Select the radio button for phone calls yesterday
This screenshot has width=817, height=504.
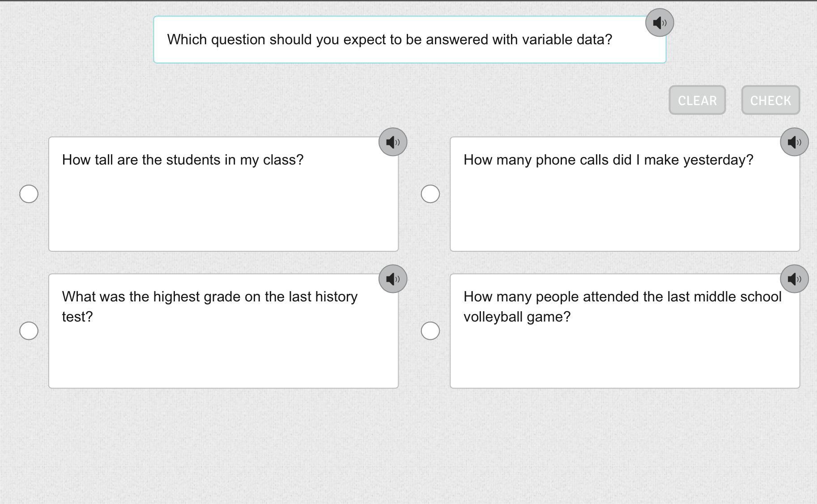[x=430, y=194]
